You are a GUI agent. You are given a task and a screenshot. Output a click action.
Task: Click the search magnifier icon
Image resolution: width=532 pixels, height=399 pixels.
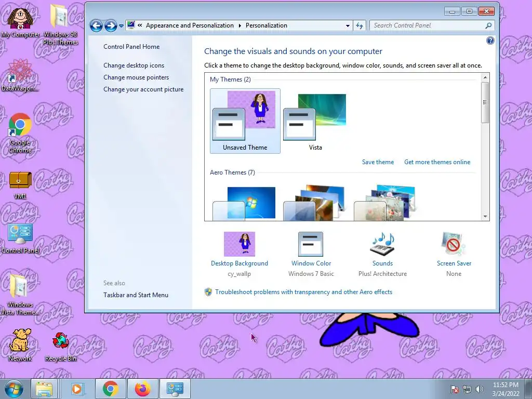click(x=488, y=25)
